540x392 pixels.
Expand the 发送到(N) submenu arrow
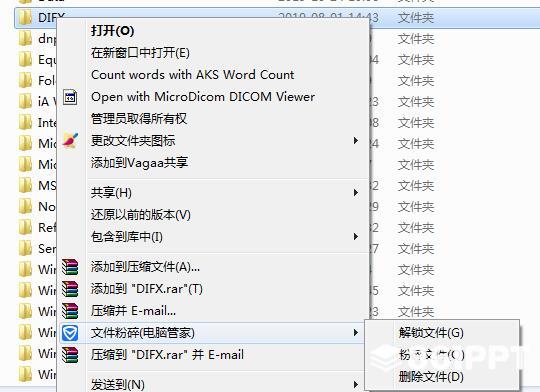[356, 384]
